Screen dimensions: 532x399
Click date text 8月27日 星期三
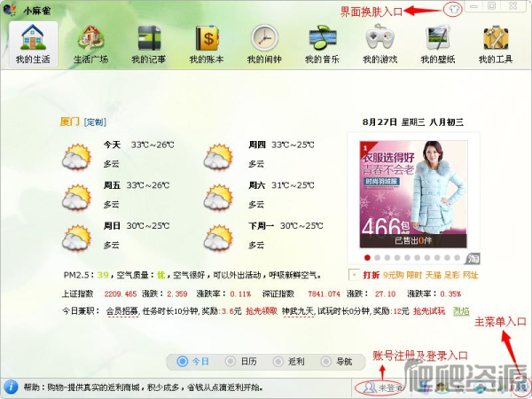(394, 122)
